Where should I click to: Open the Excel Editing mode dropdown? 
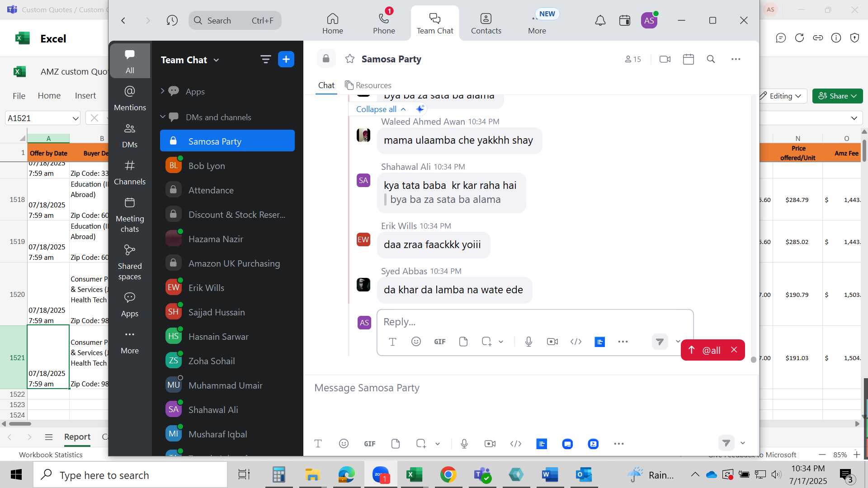pos(781,96)
